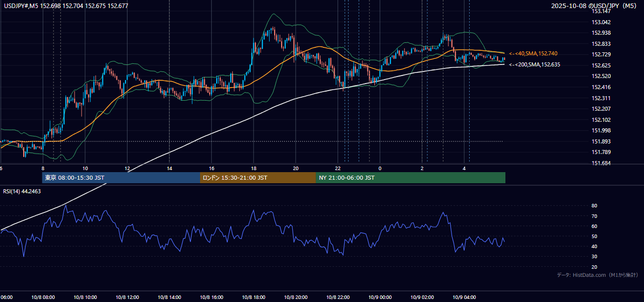
Task: Click RSI scale value 80
Action: [595, 206]
